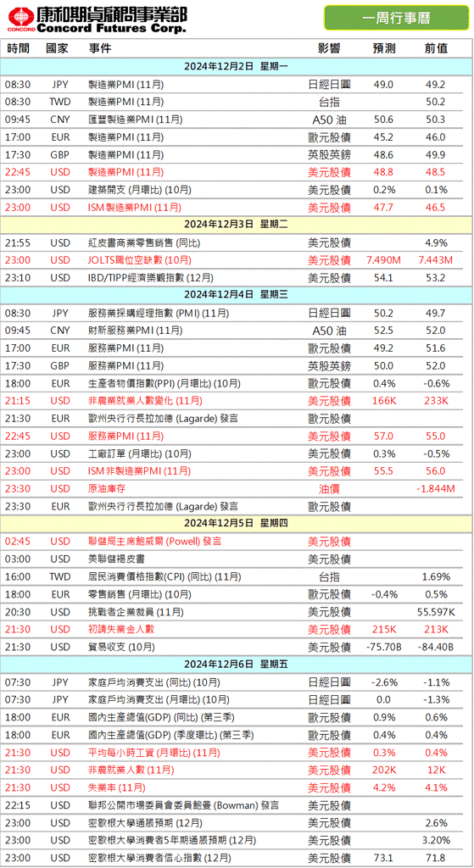Select the 2024年12月3日 星期二 date header
This screenshot has height=868, width=474.
[x=237, y=224]
